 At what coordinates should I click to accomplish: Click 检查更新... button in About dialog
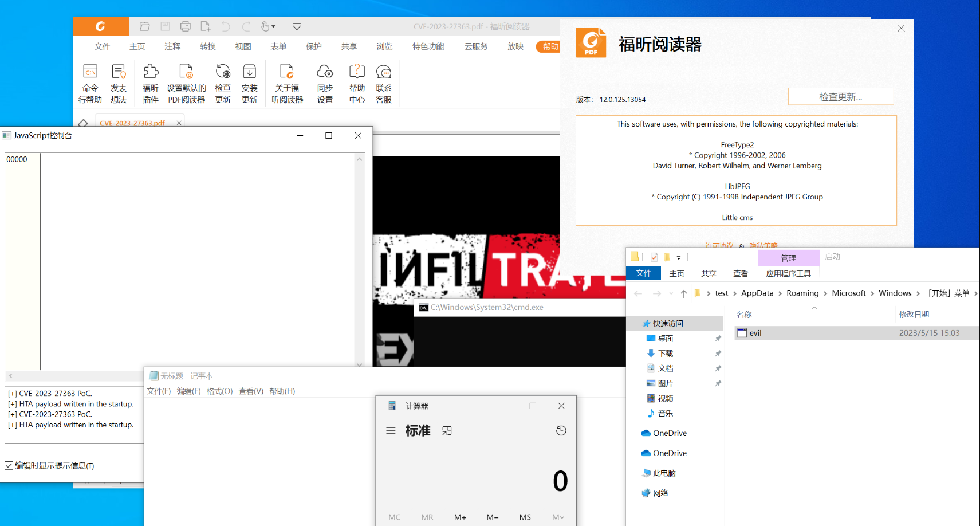tap(841, 96)
